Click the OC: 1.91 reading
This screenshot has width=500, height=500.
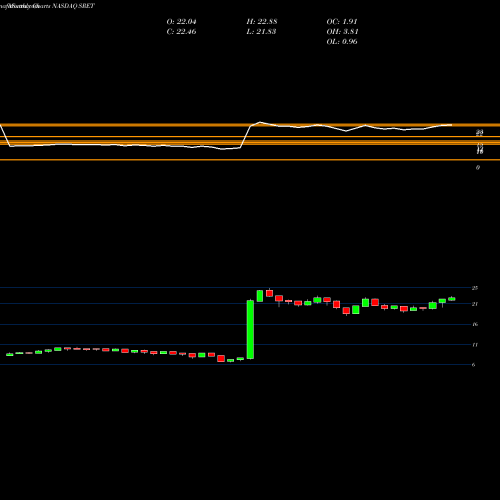[342, 22]
